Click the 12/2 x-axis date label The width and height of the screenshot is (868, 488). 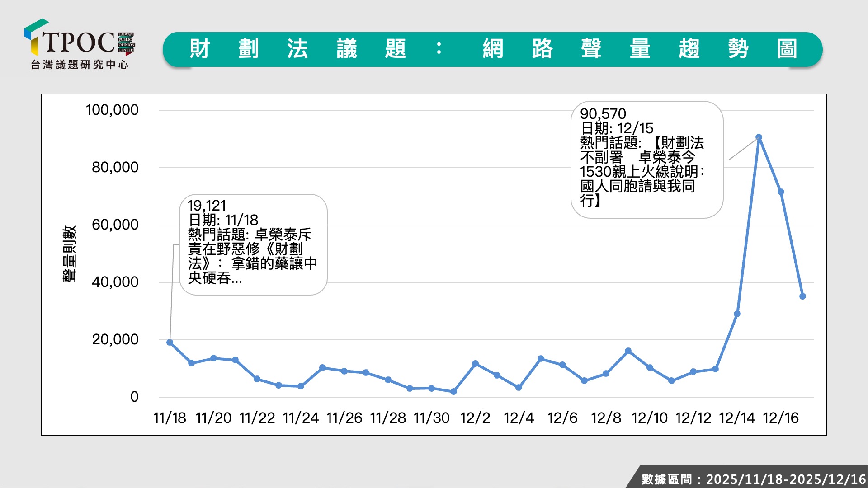(x=475, y=418)
